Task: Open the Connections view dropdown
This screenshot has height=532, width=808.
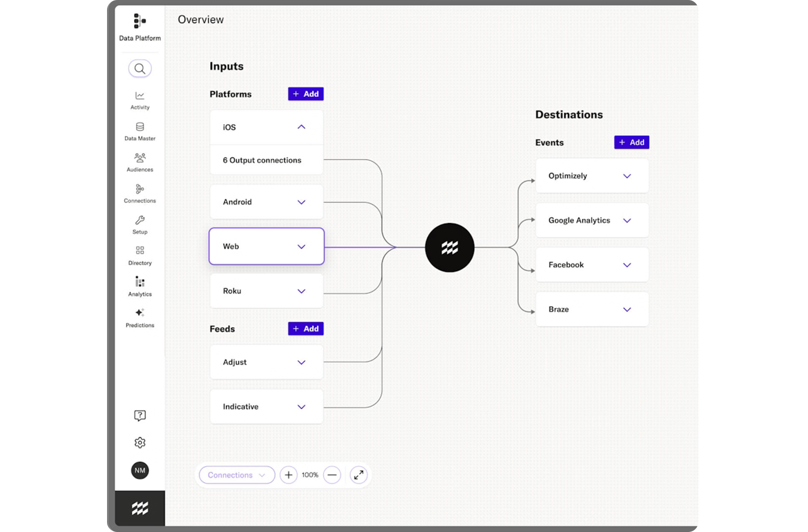Action: point(237,475)
